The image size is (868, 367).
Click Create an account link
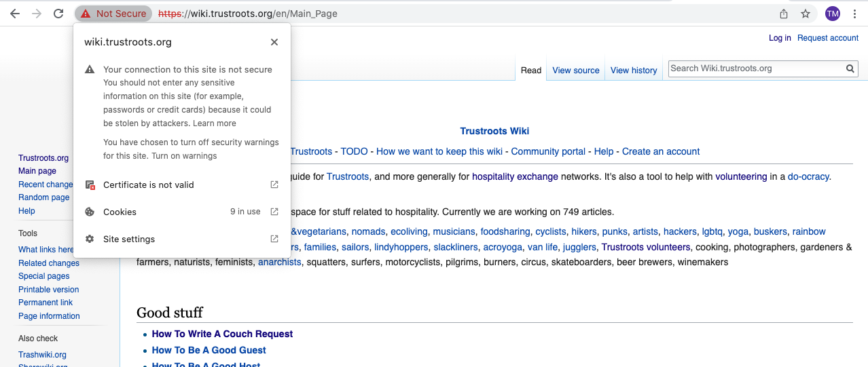click(661, 151)
